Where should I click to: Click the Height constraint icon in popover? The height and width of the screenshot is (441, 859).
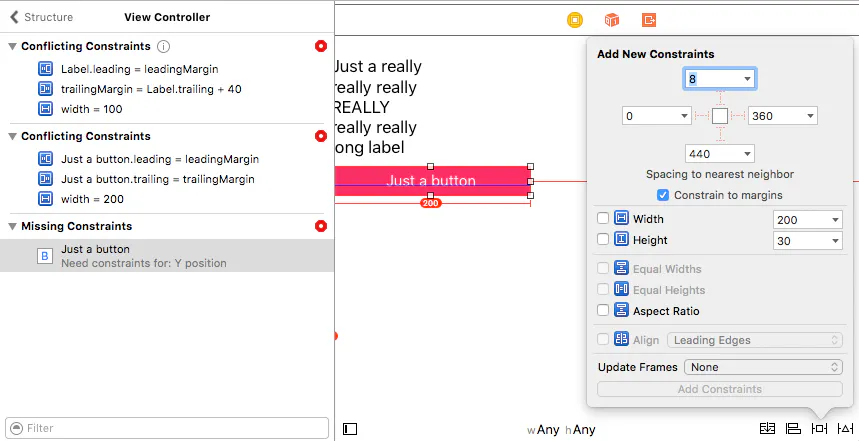pos(621,239)
